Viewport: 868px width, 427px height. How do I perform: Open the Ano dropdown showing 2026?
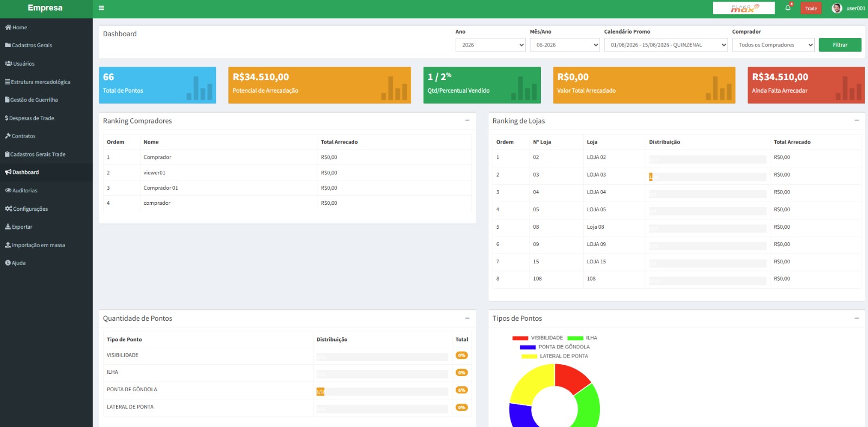click(490, 45)
